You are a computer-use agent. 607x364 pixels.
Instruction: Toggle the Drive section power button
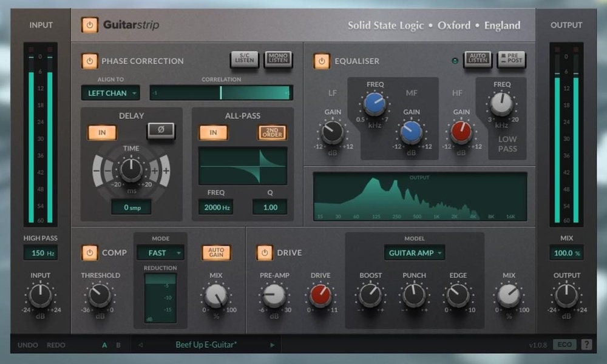(x=265, y=252)
